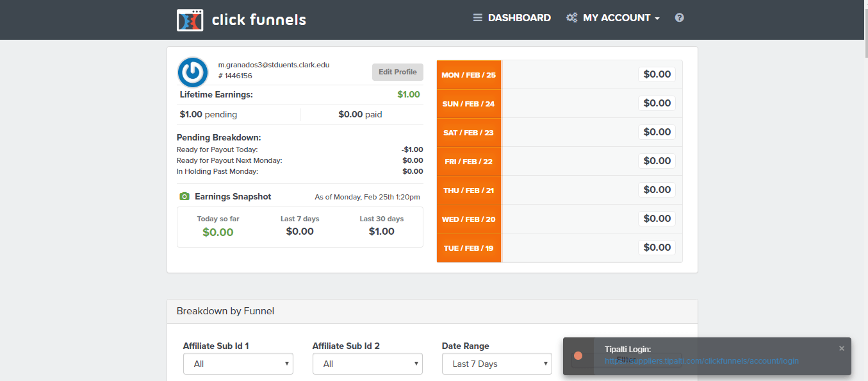Click the m.granados3 email address text
The width and height of the screenshot is (868, 381).
(x=274, y=65)
